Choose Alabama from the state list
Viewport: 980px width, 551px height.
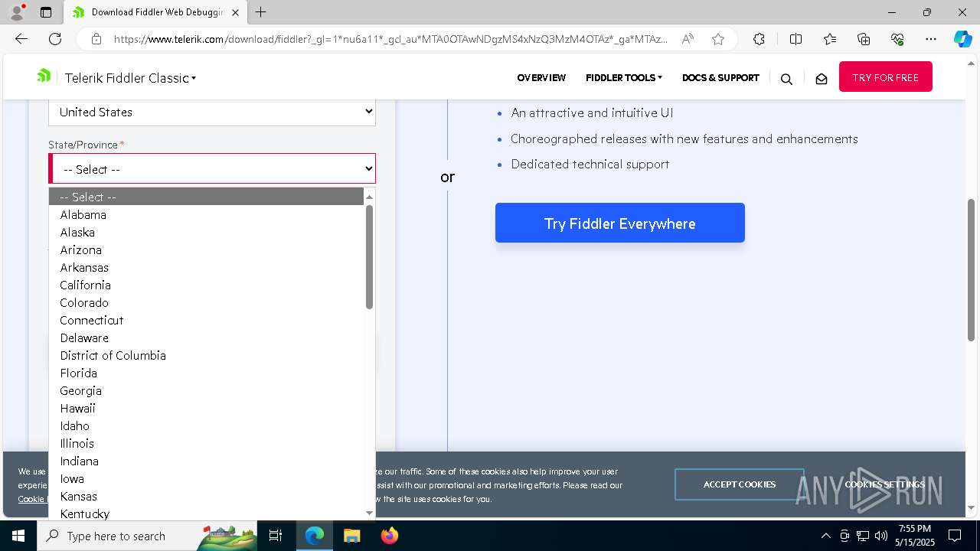206,214
